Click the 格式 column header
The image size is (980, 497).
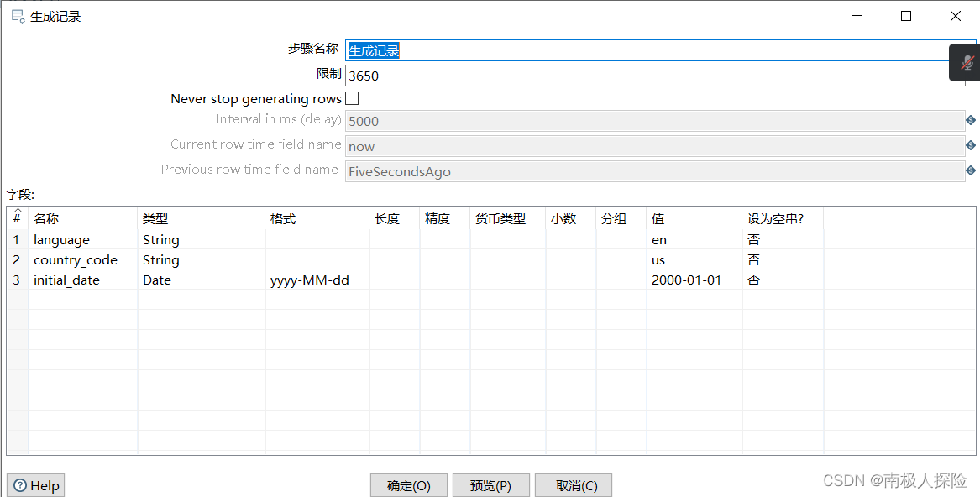317,219
